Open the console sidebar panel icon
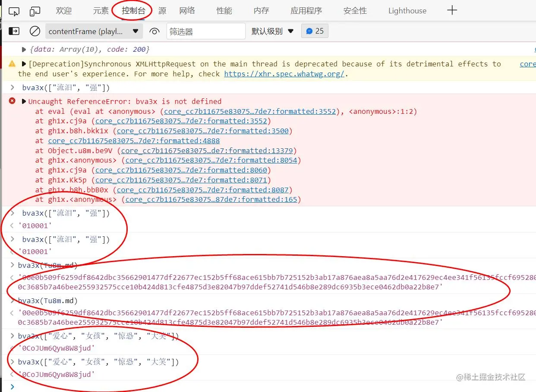536x392 pixels. click(14, 31)
